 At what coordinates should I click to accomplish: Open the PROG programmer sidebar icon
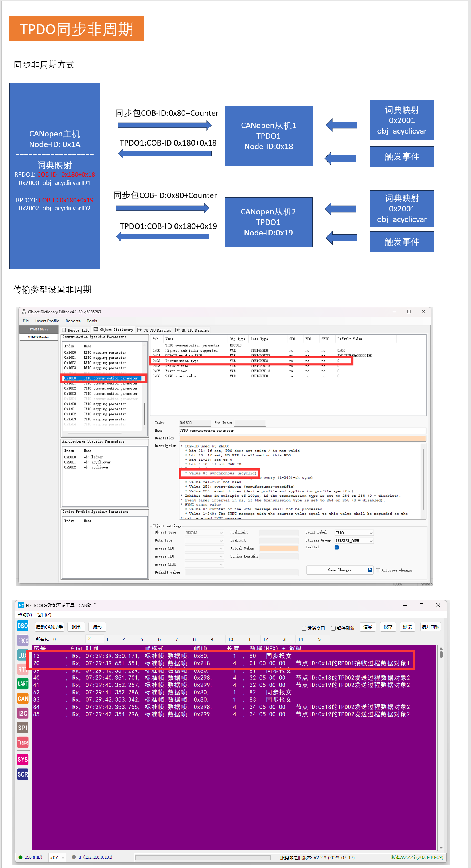click(x=23, y=641)
